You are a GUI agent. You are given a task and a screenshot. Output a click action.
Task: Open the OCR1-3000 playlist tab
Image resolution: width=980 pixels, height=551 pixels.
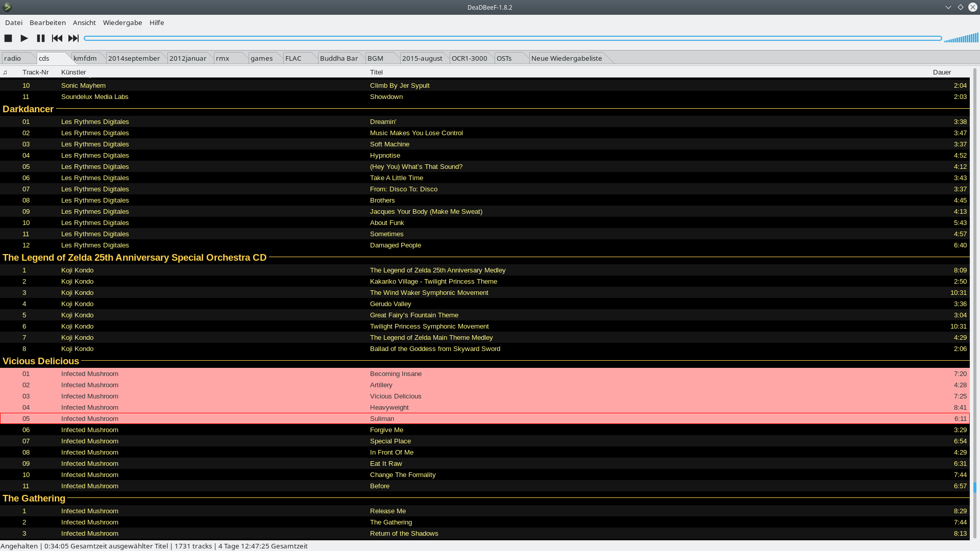pyautogui.click(x=469, y=58)
